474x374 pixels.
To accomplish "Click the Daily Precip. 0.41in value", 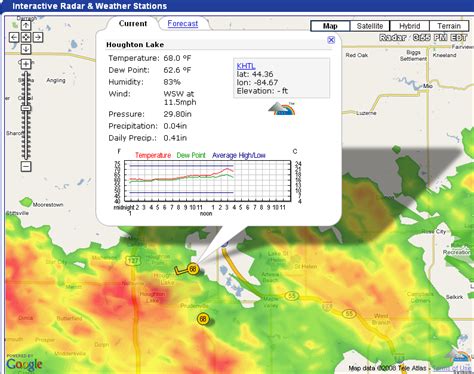I will click(175, 138).
